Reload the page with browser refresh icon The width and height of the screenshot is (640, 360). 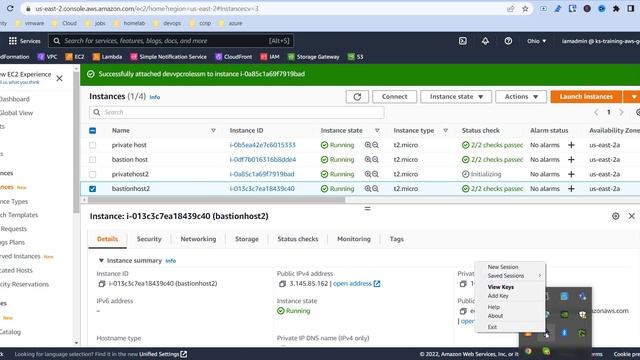[10, 8]
